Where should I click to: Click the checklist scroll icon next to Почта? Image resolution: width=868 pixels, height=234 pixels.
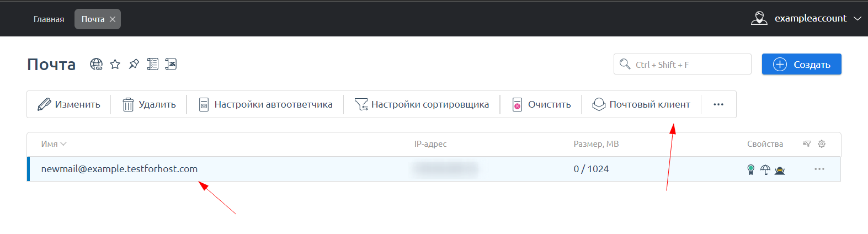152,65
